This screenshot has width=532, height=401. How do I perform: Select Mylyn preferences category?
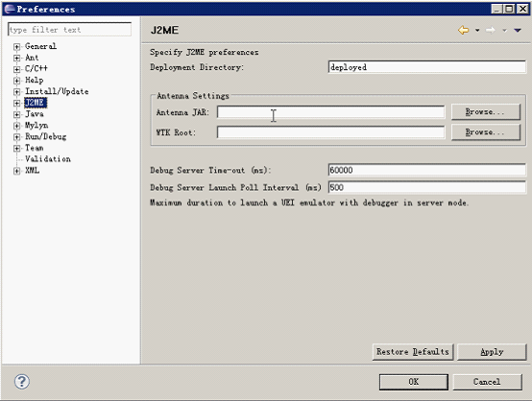pos(36,126)
